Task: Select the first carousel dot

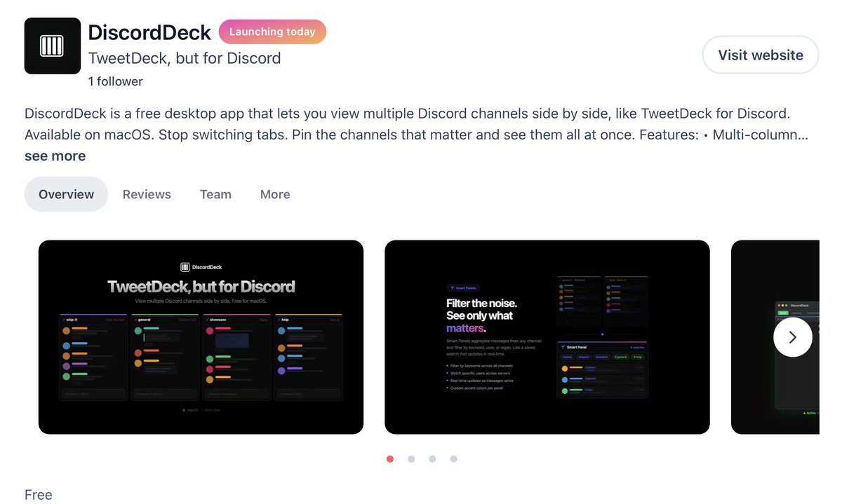Action: 390,459
